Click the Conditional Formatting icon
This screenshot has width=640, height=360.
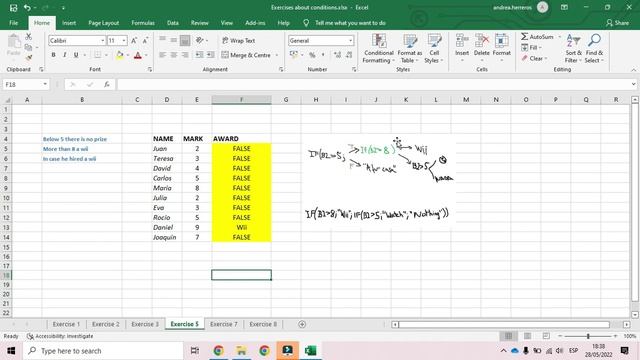coord(379,42)
